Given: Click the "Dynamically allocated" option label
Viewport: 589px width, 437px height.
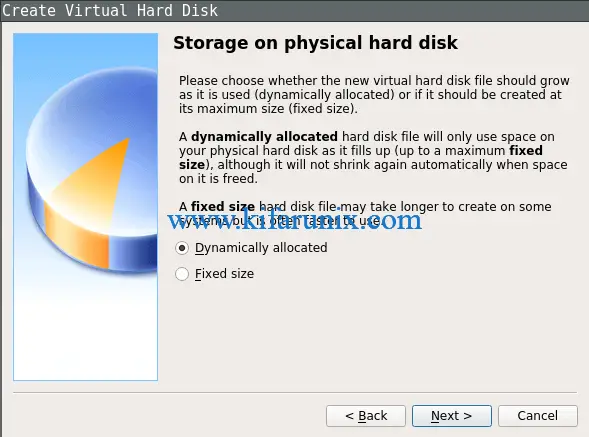Looking at the screenshot, I should click(x=261, y=248).
